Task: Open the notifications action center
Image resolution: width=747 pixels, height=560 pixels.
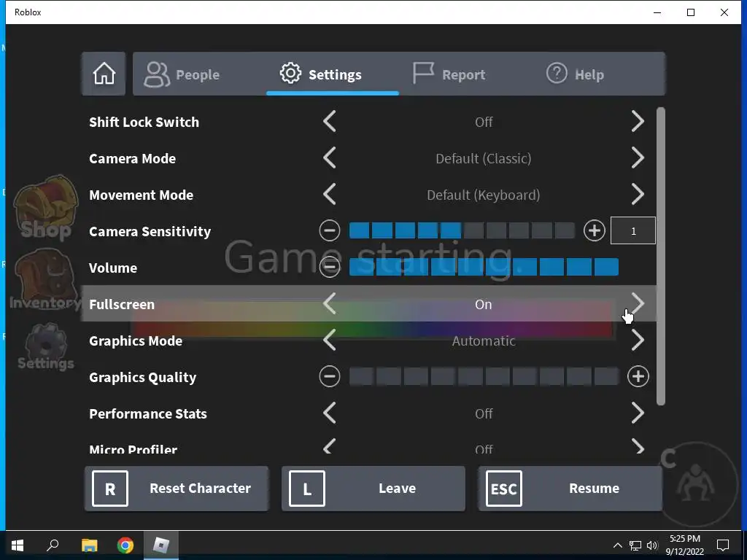Action: [x=723, y=545]
